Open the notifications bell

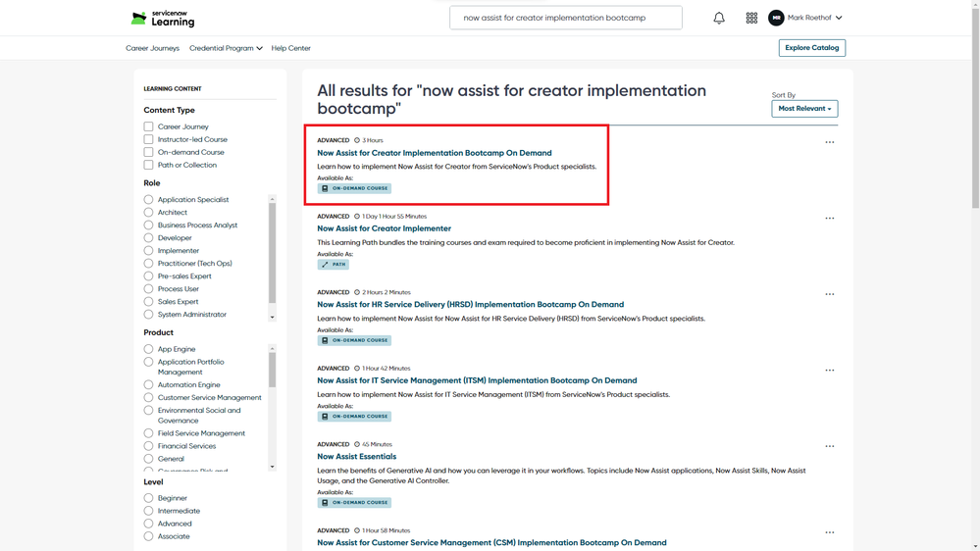[x=719, y=18]
